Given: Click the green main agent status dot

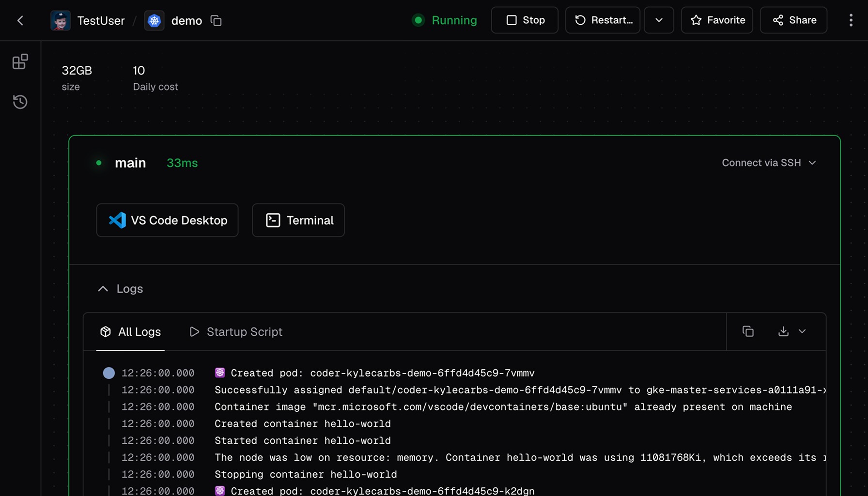Looking at the screenshot, I should pos(99,163).
